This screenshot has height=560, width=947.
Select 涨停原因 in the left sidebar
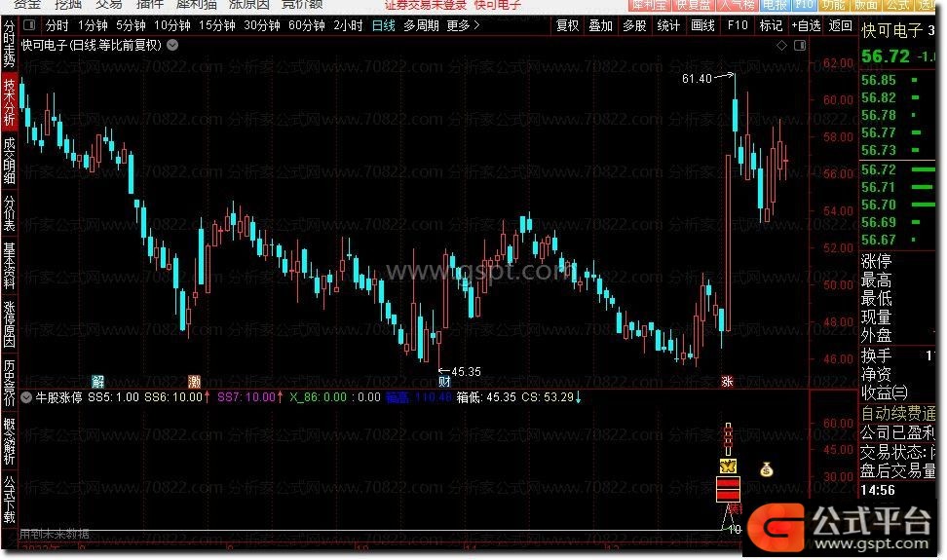9,324
